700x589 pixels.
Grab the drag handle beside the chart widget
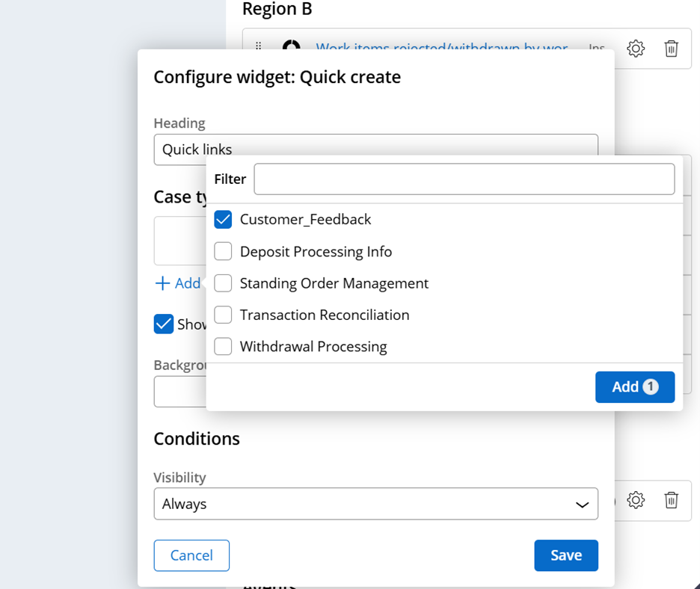click(257, 48)
